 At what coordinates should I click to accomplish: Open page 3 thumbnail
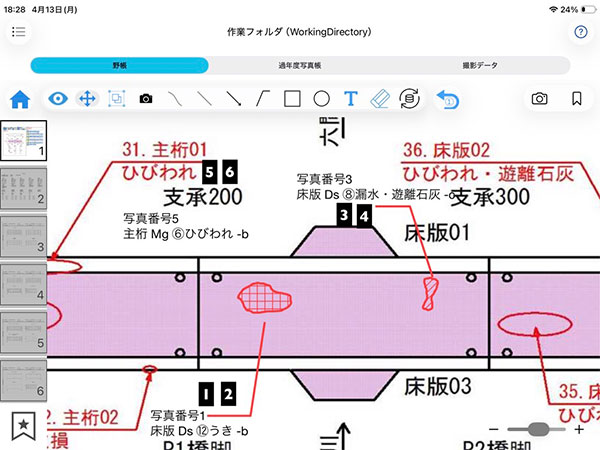[x=23, y=236]
